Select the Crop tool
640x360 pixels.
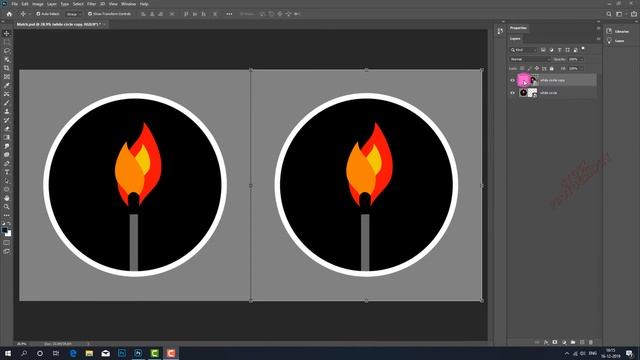pyautogui.click(x=7, y=68)
